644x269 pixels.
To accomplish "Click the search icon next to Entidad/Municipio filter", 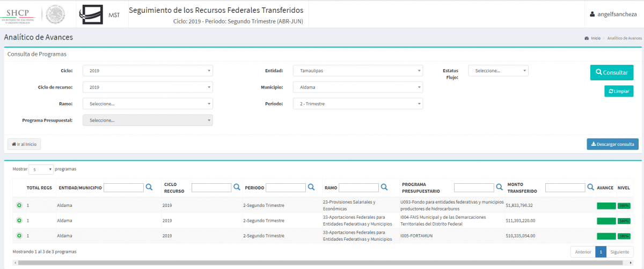I will coord(149,188).
